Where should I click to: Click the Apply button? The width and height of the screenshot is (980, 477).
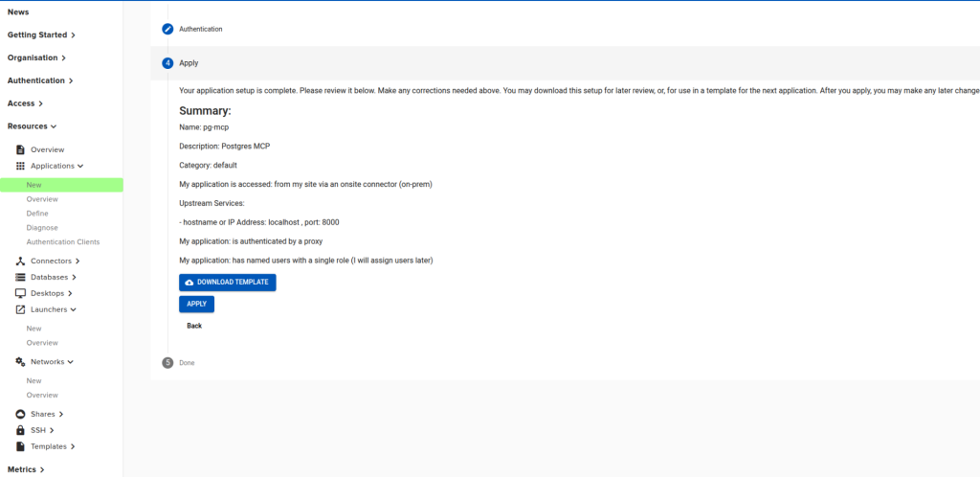(197, 305)
